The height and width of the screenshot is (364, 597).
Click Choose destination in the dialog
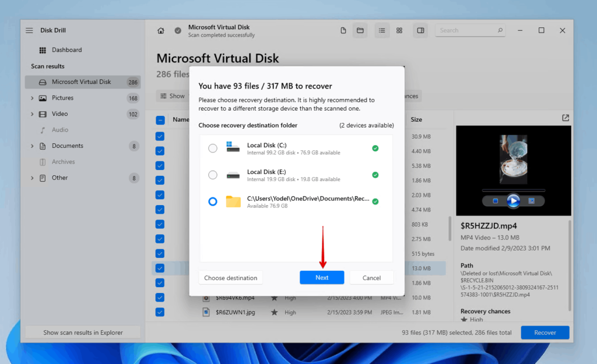pyautogui.click(x=230, y=277)
